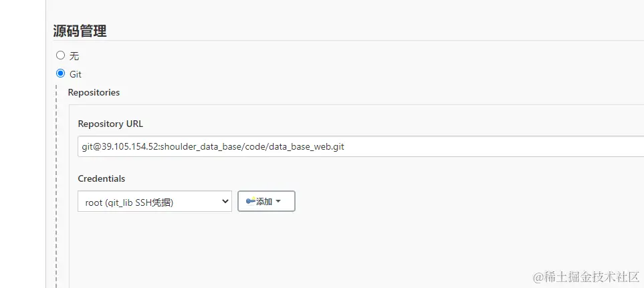The image size is (644, 288).
Task: Expand the 添加 credentials menu
Action: [266, 201]
